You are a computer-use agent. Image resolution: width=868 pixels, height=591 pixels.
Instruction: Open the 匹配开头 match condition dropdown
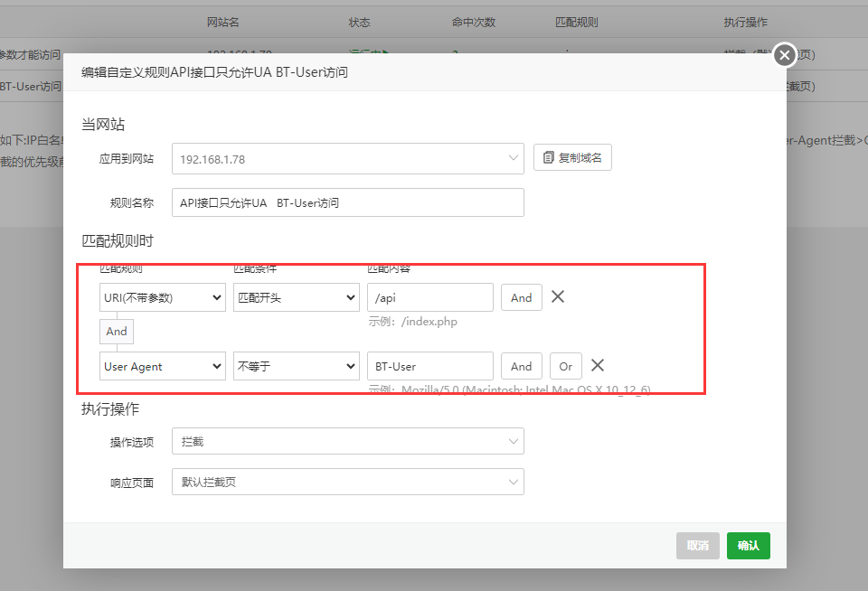click(x=297, y=297)
